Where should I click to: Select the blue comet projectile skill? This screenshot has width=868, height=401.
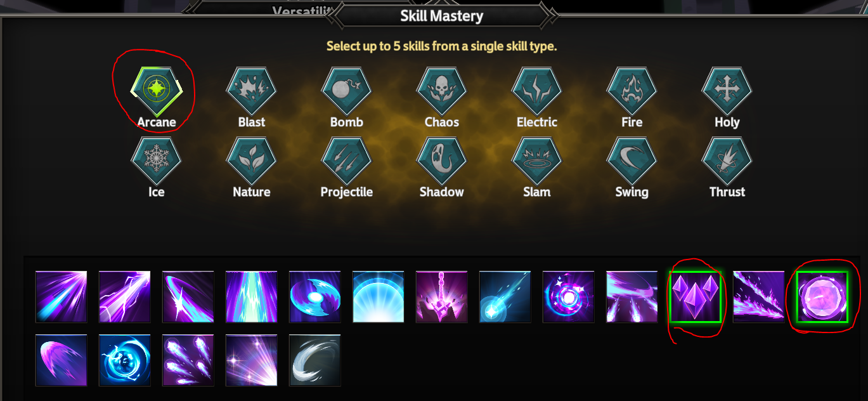505,296
